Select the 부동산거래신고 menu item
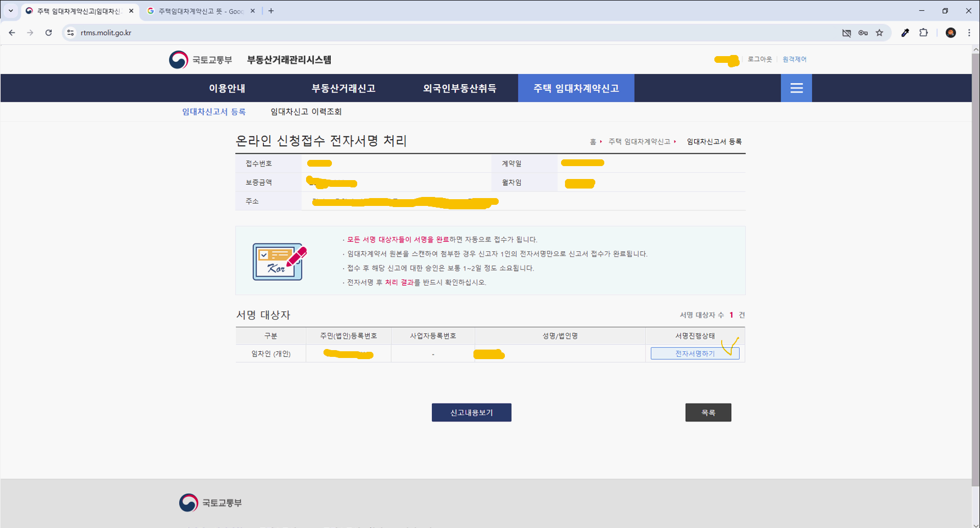 pos(344,88)
